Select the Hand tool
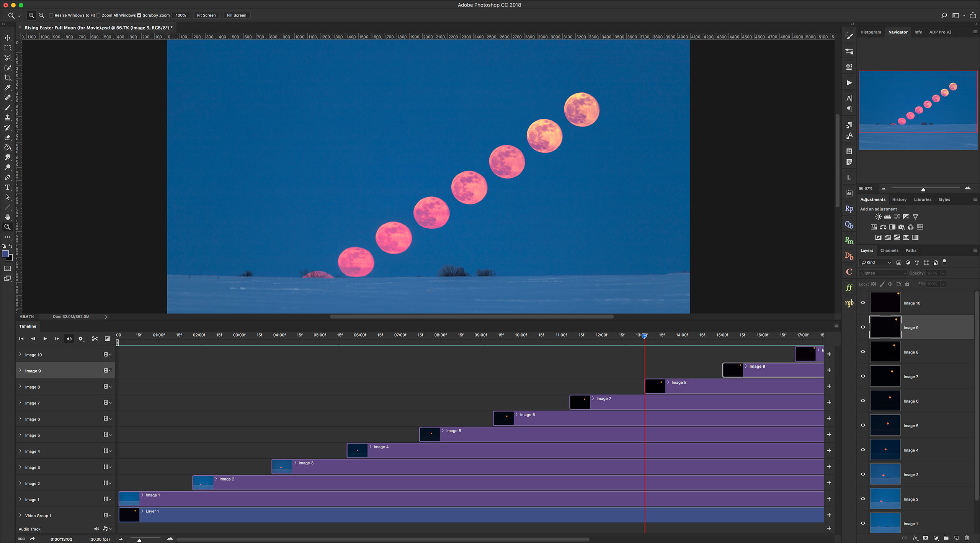This screenshot has height=543, width=980. tap(8, 217)
